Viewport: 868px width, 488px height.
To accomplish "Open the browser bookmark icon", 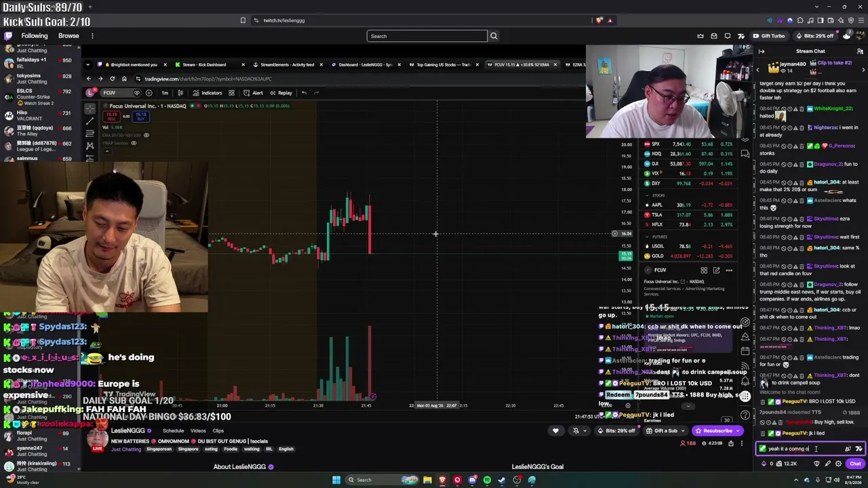I will click(243, 20).
